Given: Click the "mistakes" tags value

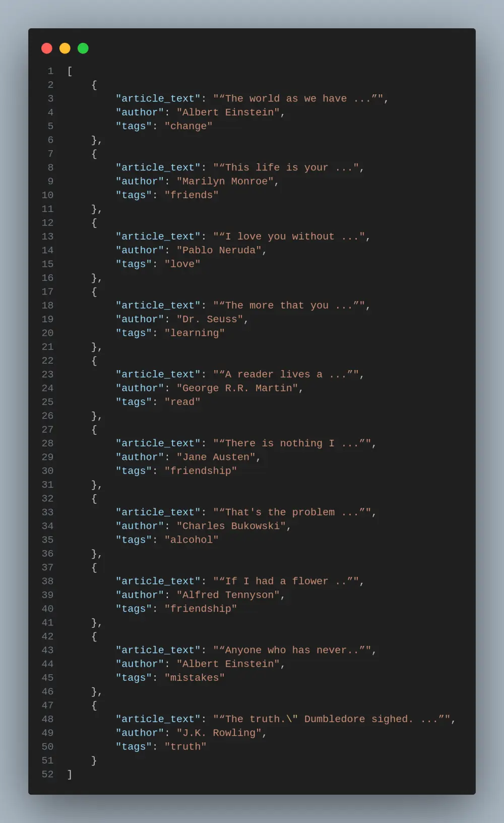Looking at the screenshot, I should (195, 678).
